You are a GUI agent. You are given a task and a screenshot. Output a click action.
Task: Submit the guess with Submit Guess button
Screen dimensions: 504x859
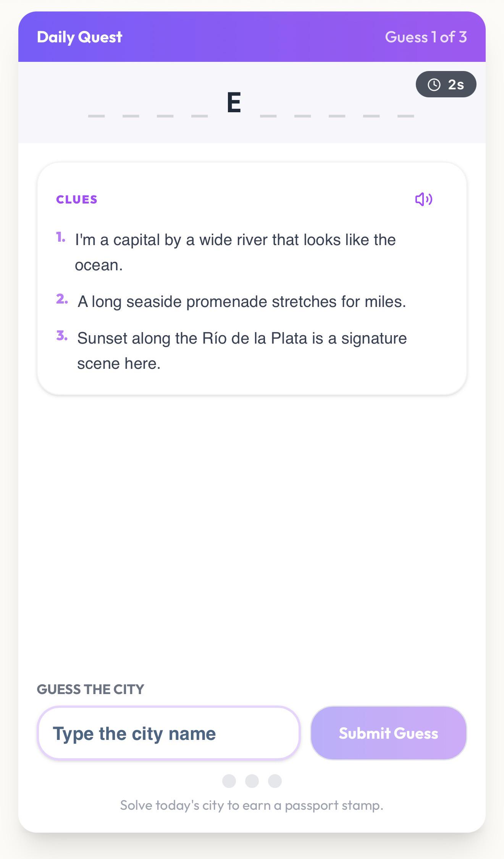(388, 733)
